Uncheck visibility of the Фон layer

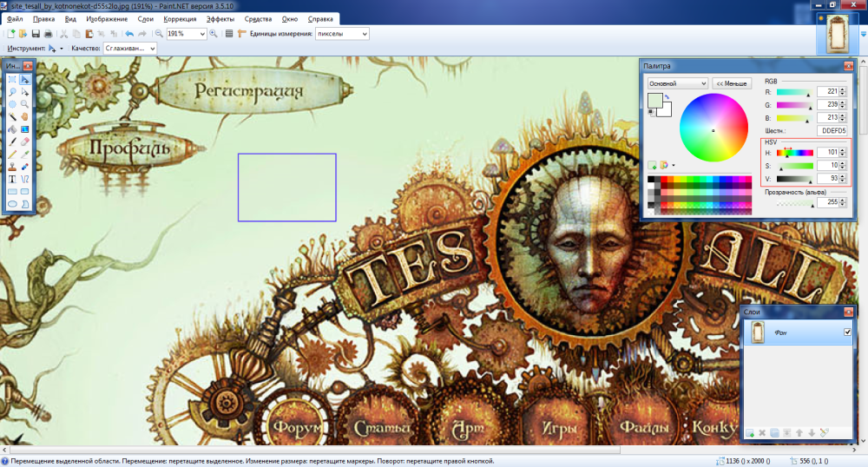[847, 332]
